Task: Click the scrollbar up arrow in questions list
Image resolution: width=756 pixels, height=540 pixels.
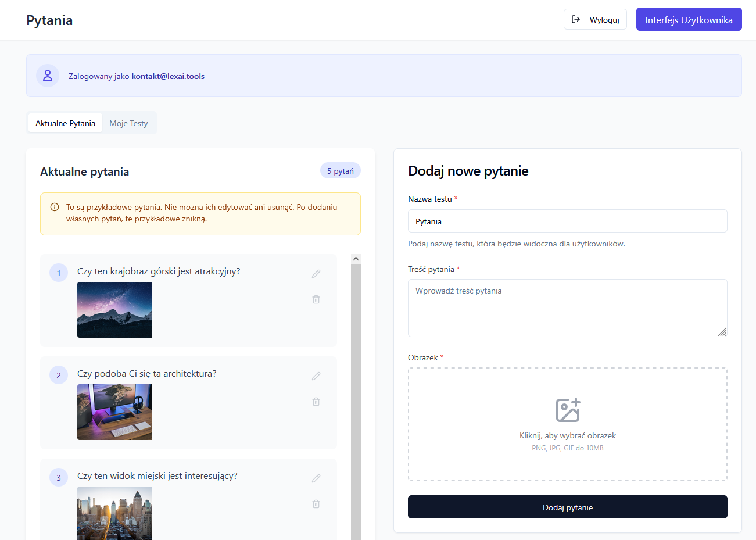Action: 356,259
